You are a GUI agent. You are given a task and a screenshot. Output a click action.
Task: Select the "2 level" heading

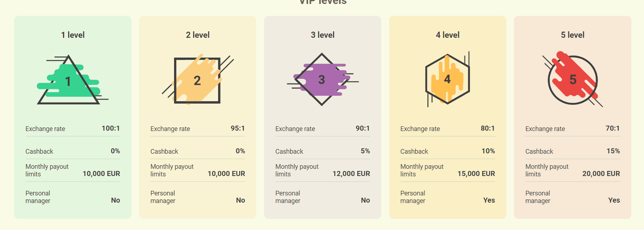pyautogui.click(x=197, y=35)
